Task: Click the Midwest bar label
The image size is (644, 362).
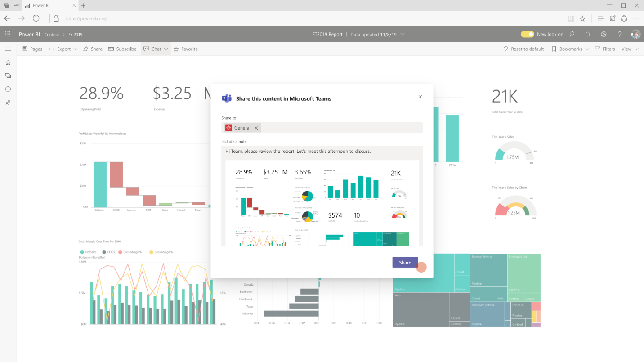Action: click(248, 313)
